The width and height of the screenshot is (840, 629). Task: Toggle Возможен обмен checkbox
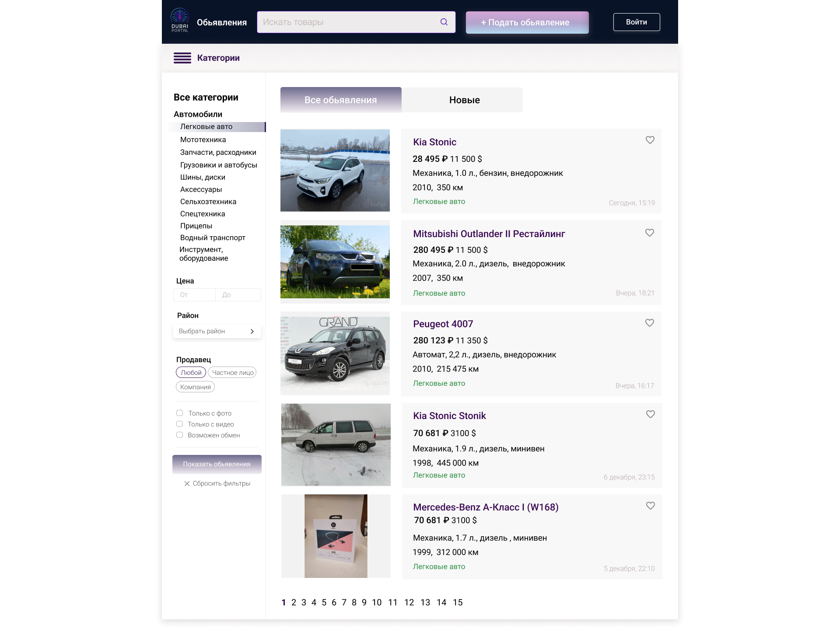pos(179,435)
